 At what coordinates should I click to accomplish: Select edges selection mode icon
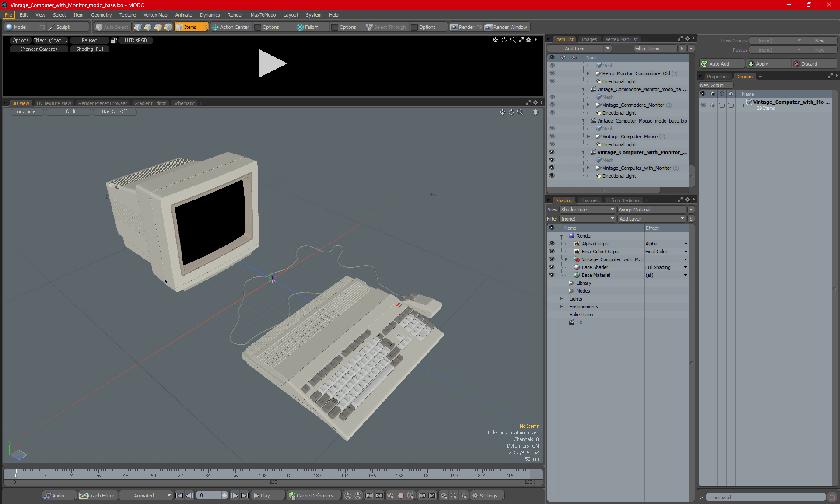tap(148, 27)
